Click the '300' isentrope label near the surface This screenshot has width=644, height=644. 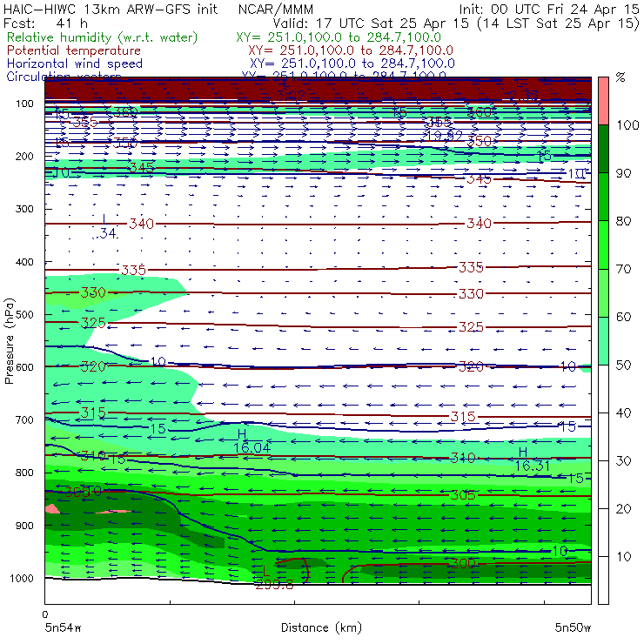pos(463,564)
